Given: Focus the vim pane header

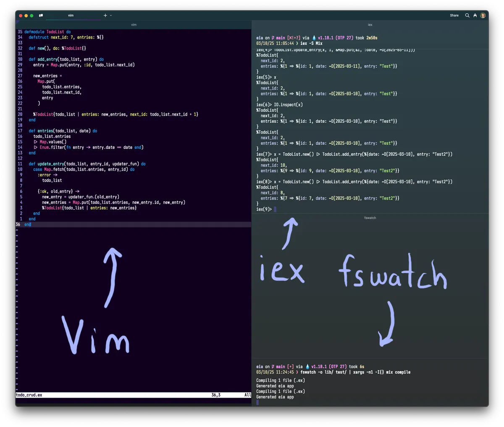Looking at the screenshot, I should pyautogui.click(x=134, y=25).
